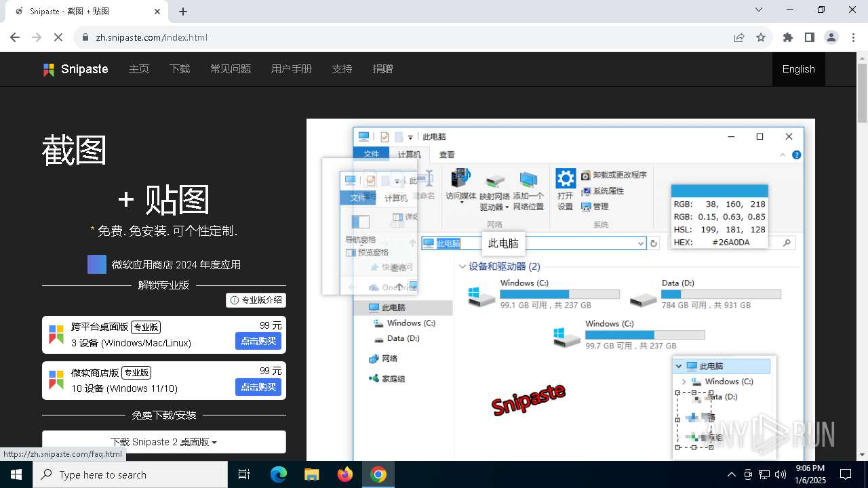This screenshot has width=868, height=488.
Task: Open the Chrome profile avatar
Action: (x=831, y=37)
